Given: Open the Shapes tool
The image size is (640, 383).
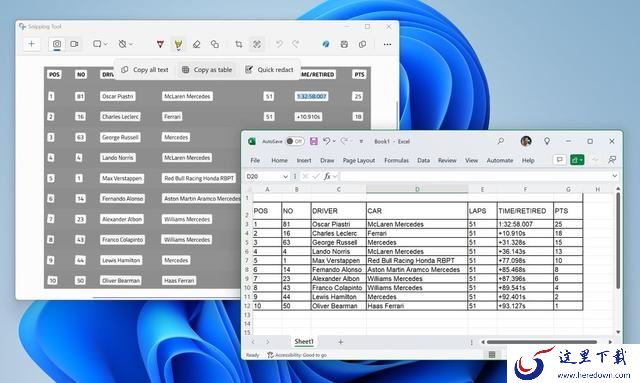Looking at the screenshot, I should pyautogui.click(x=215, y=44).
